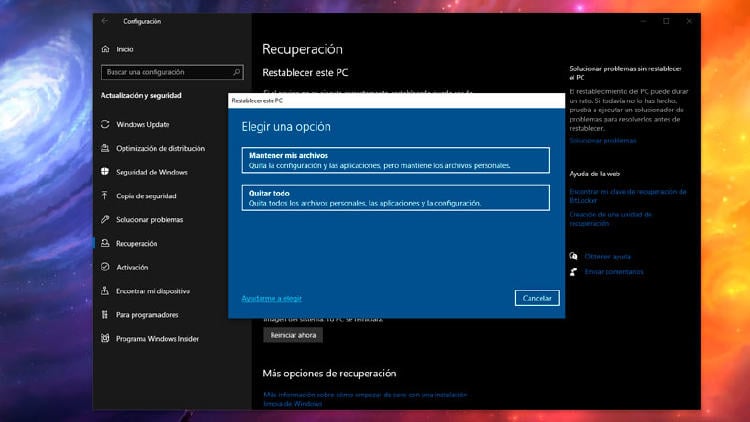Click the Solucionar problemas wrench icon
This screenshot has height=422, width=750.
[106, 219]
